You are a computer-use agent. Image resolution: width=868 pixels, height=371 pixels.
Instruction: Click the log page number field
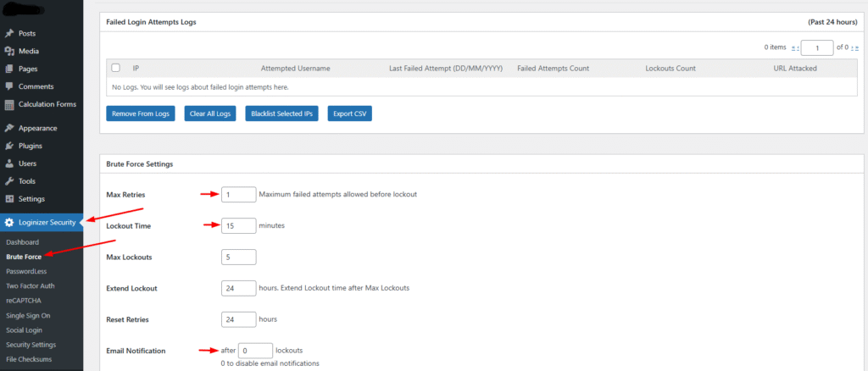(x=817, y=47)
